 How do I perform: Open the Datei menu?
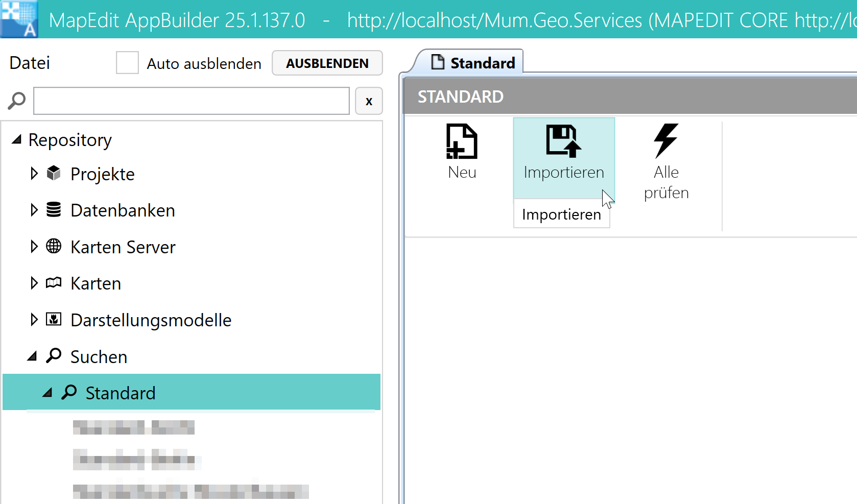coord(30,63)
